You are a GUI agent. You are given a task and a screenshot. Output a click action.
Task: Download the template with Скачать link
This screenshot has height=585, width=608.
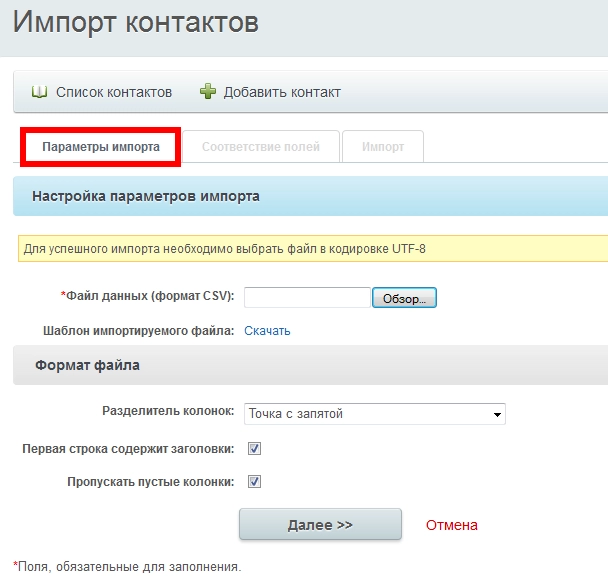(267, 331)
